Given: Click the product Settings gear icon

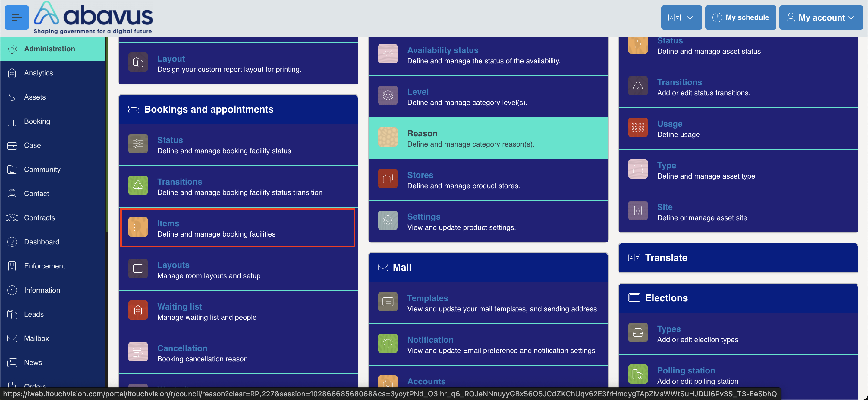Looking at the screenshot, I should pos(388,220).
